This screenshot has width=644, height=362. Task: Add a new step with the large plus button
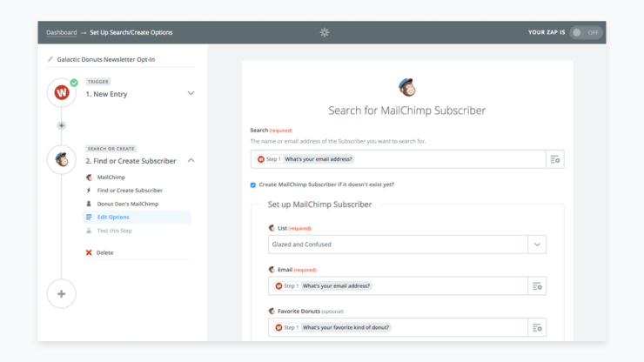62,294
